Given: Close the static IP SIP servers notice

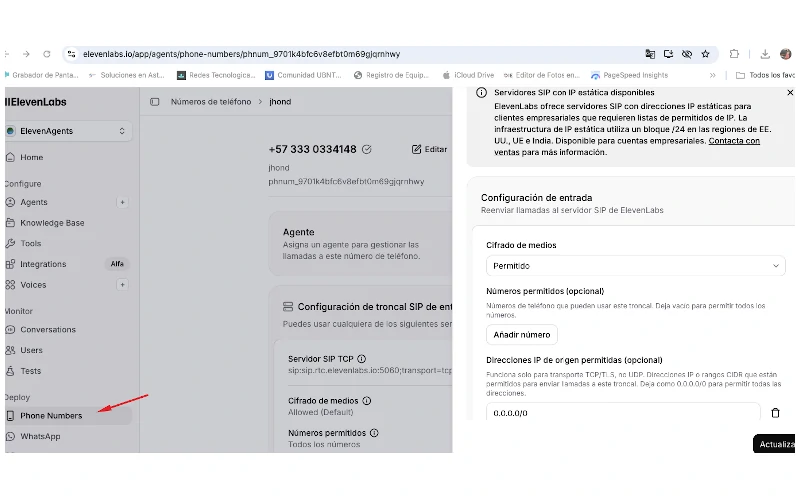Looking at the screenshot, I should (790, 92).
